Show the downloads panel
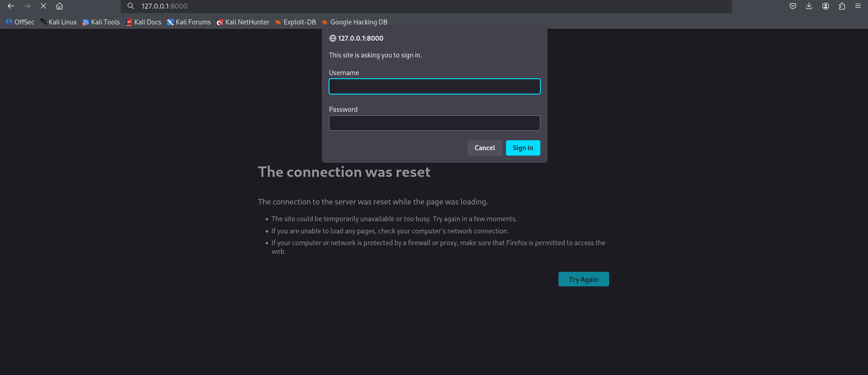Screen dimensions: 868x375 (x=809, y=6)
